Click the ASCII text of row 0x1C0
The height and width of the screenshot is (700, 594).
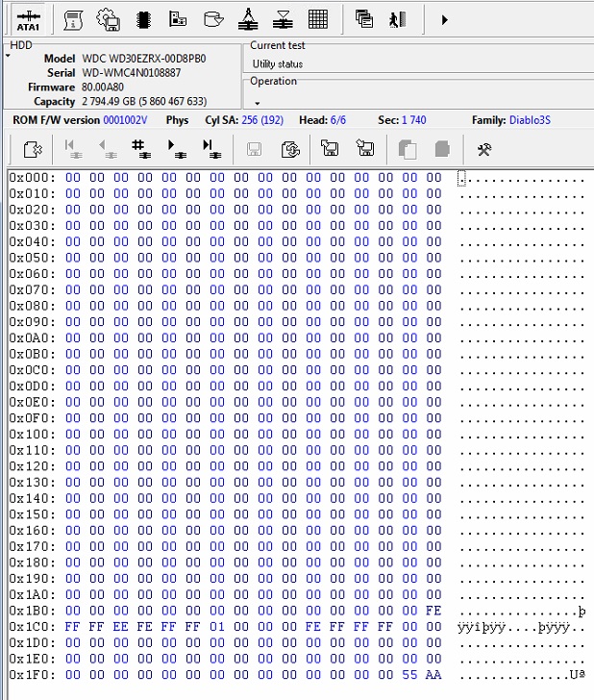pyautogui.click(x=521, y=627)
